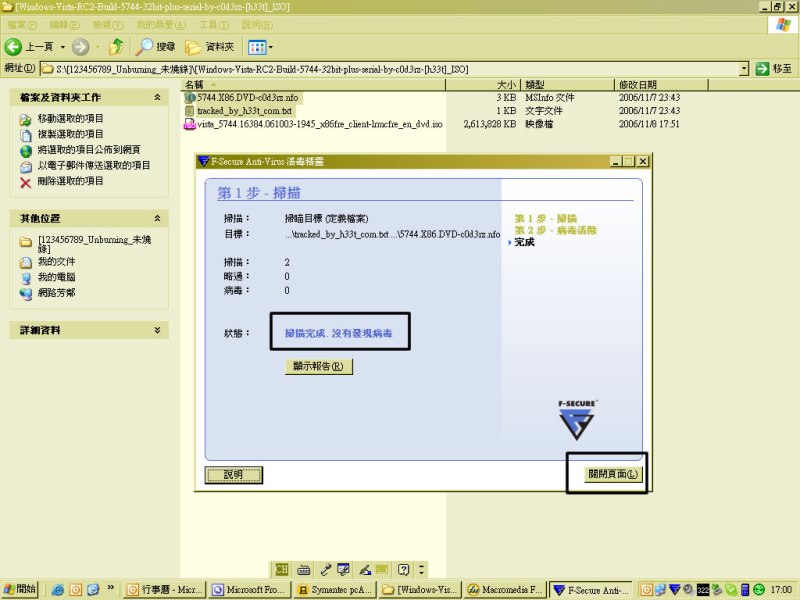800x600 pixels.
Task: Switch to Symantec pcA... taskbar window
Action: [x=336, y=590]
